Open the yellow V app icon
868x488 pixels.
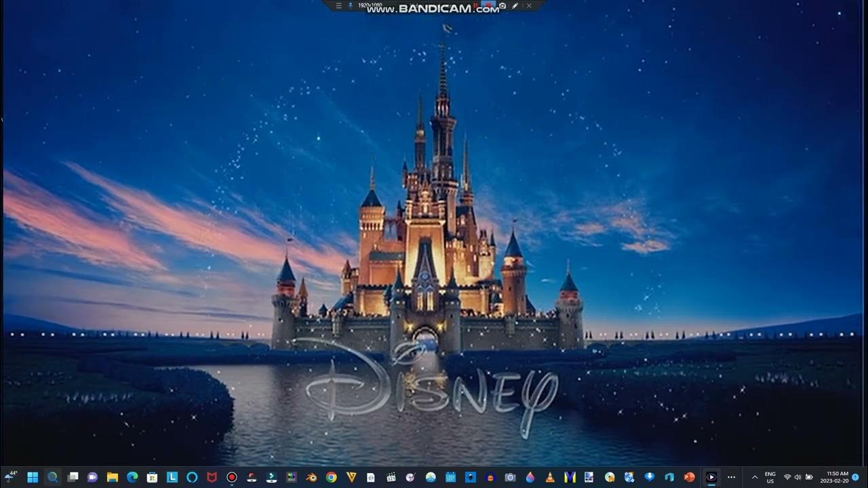[x=351, y=477]
